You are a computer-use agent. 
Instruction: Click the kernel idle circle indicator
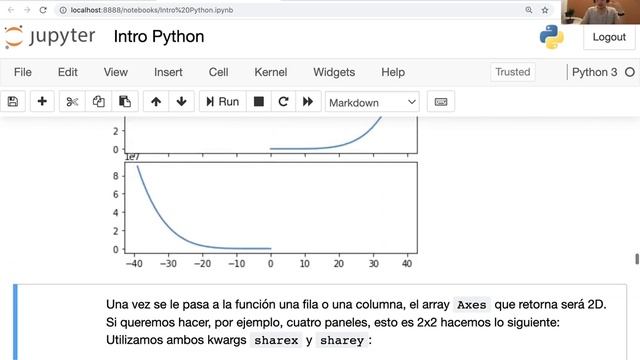630,72
